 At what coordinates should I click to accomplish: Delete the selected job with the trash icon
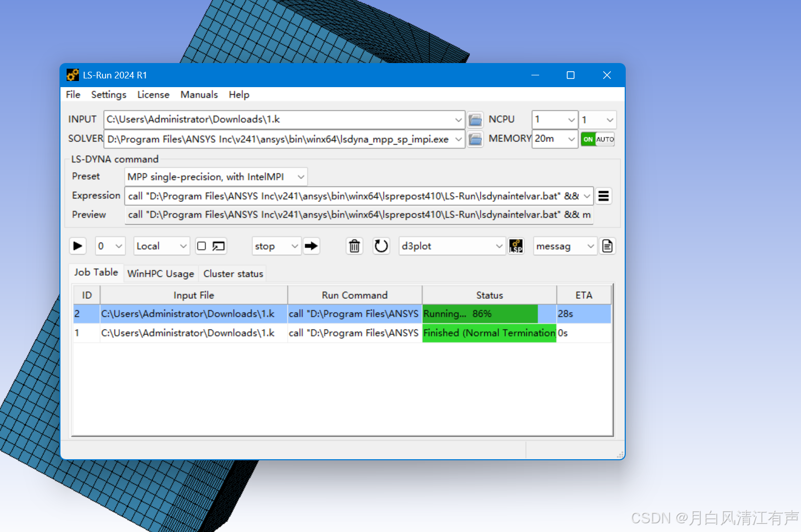354,246
